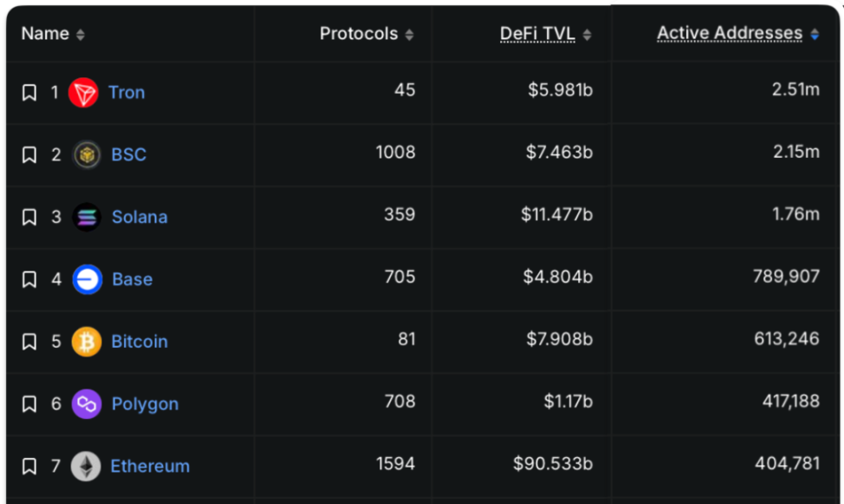Click the BSC chain logo icon
Image resolution: width=844 pixels, height=504 pixels.
(x=87, y=155)
